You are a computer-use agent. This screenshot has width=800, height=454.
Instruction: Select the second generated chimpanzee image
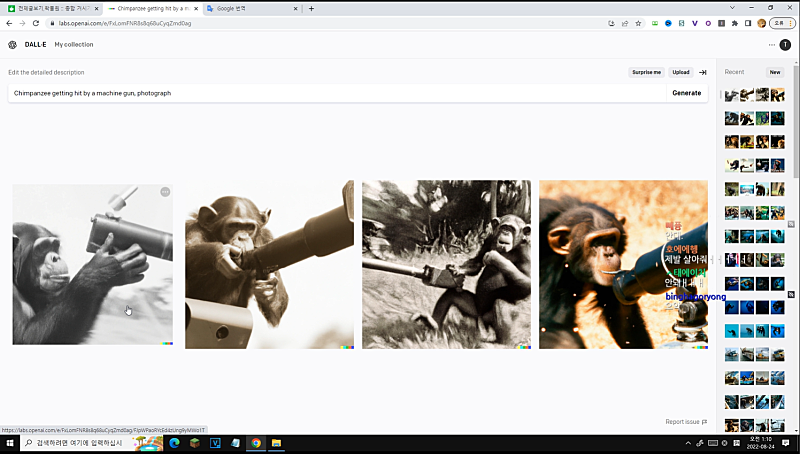click(x=269, y=264)
